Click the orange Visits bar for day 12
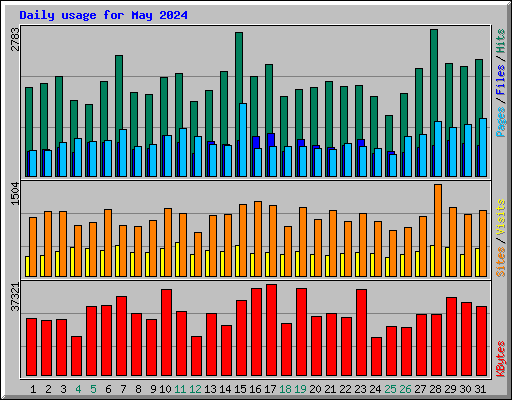Viewport: 512px width, 400px height. pos(198,254)
